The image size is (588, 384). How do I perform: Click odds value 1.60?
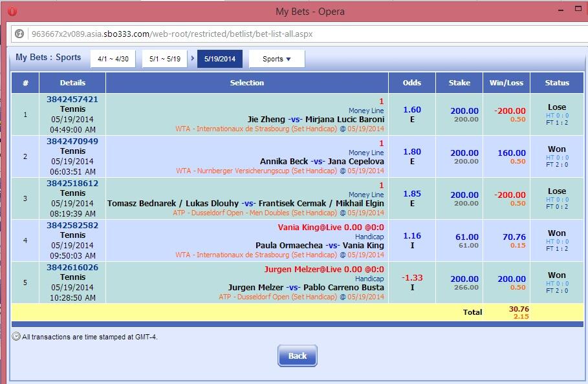(x=412, y=109)
